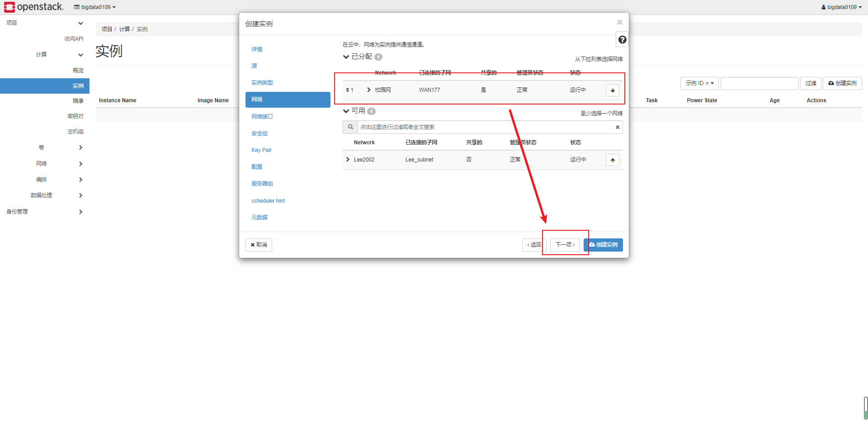Click the search magnifier icon in filter
Image resolution: width=868 pixels, height=428 pixels.
[350, 127]
